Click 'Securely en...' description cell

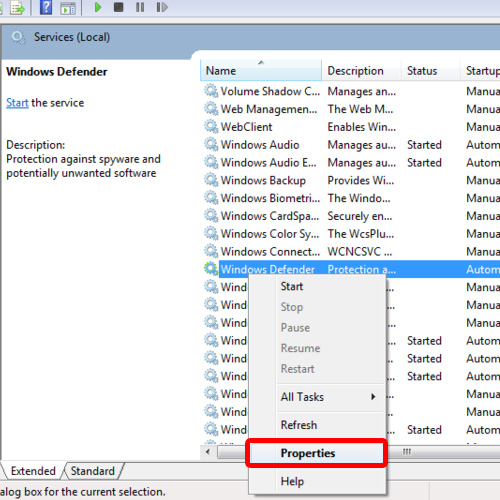coord(360,216)
